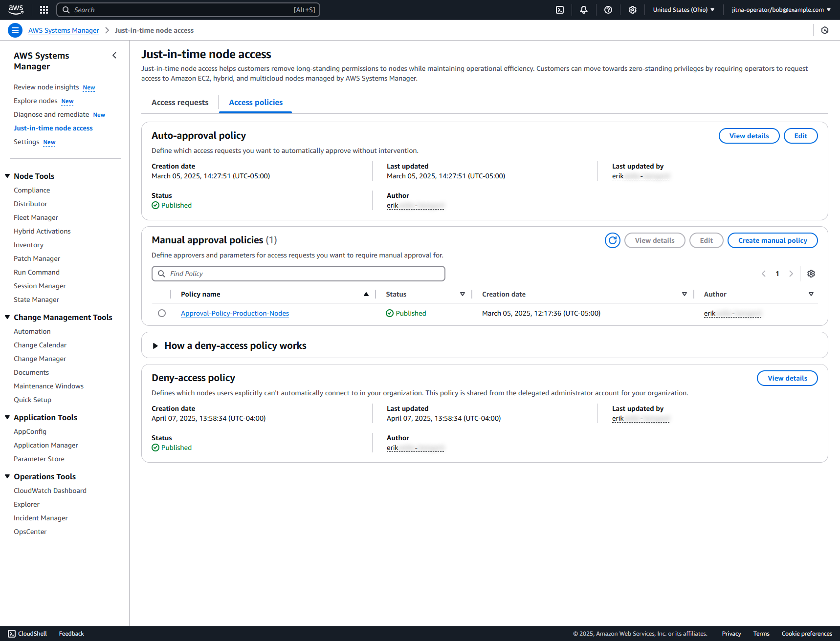
Task: Launch CloudShell from top bar icon
Action: (560, 10)
